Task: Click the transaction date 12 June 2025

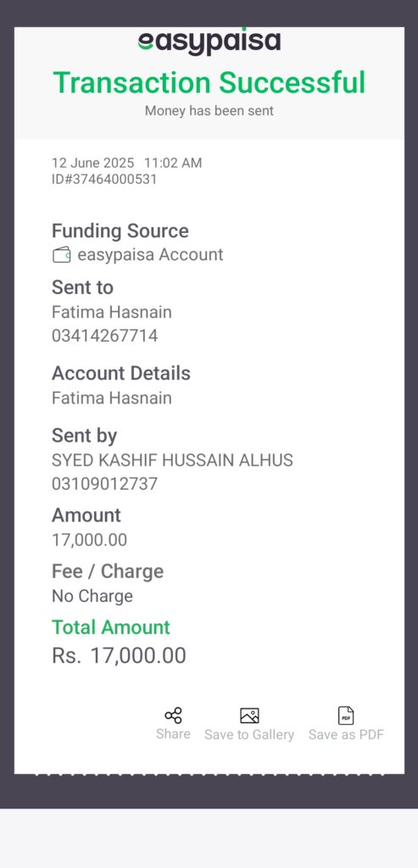Action: [93, 163]
